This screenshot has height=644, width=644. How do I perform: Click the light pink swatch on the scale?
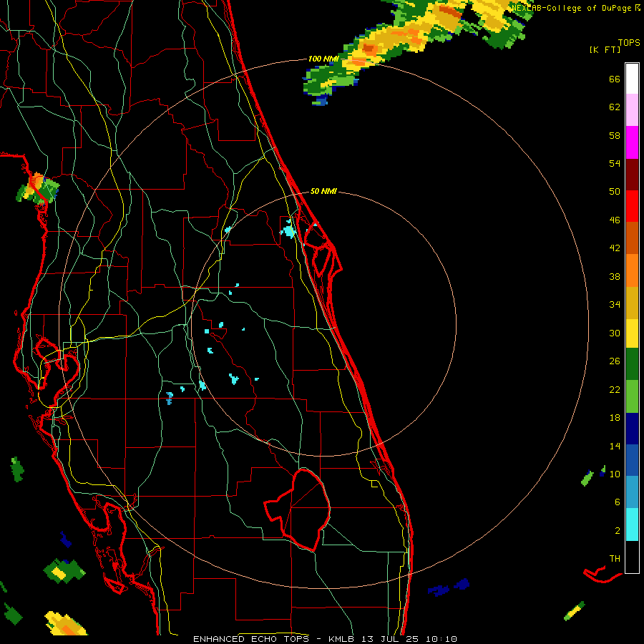632,110
